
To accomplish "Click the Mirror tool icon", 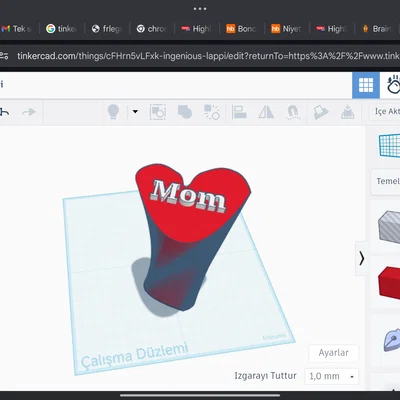I will 266,112.
